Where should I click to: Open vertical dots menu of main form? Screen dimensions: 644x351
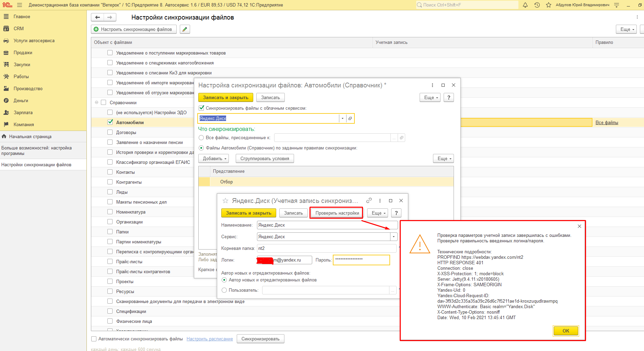637,17
